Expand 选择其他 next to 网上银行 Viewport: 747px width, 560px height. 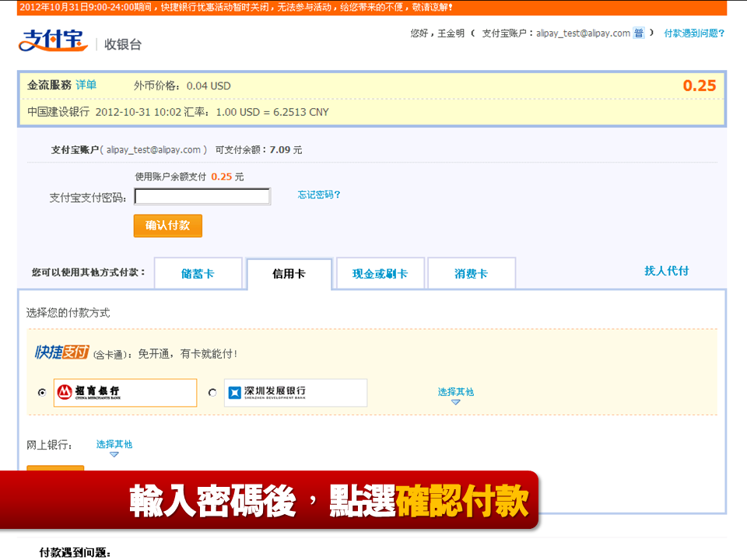tap(114, 443)
